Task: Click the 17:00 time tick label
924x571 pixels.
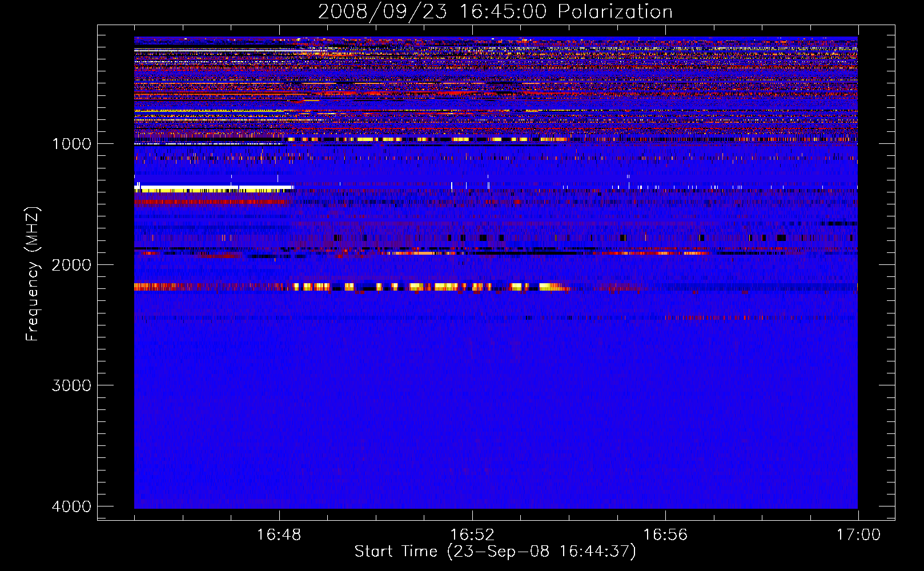Action: click(858, 535)
